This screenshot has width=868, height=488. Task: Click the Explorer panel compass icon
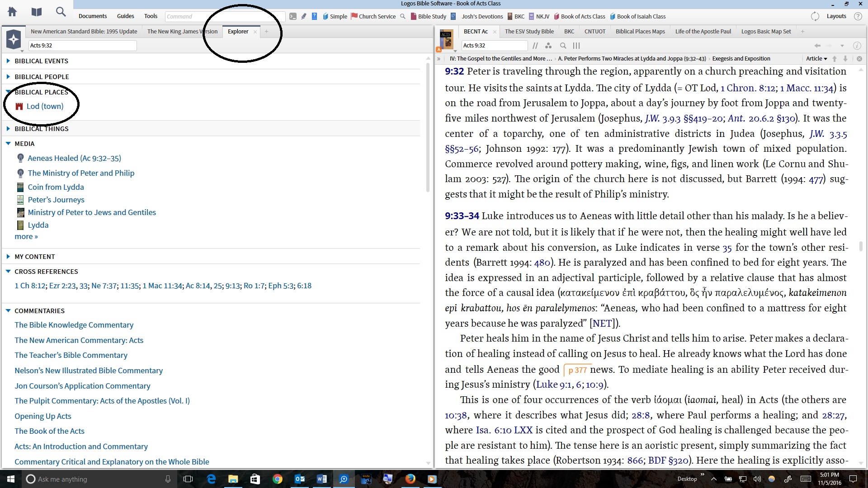click(x=14, y=39)
